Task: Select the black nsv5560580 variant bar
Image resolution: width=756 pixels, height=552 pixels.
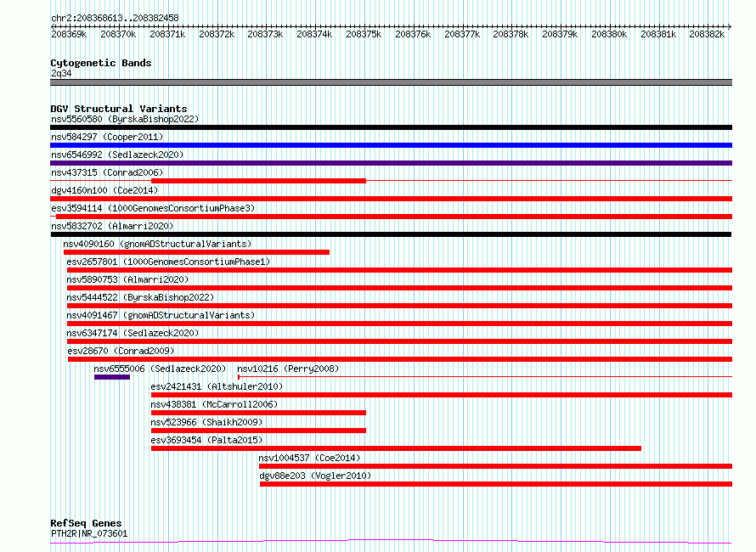Action: pyautogui.click(x=391, y=127)
